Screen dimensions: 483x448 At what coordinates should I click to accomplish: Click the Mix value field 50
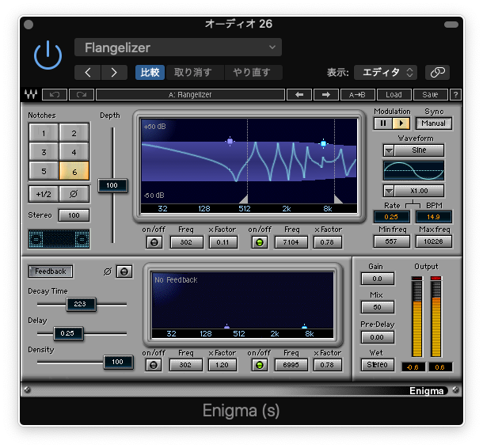378,307
